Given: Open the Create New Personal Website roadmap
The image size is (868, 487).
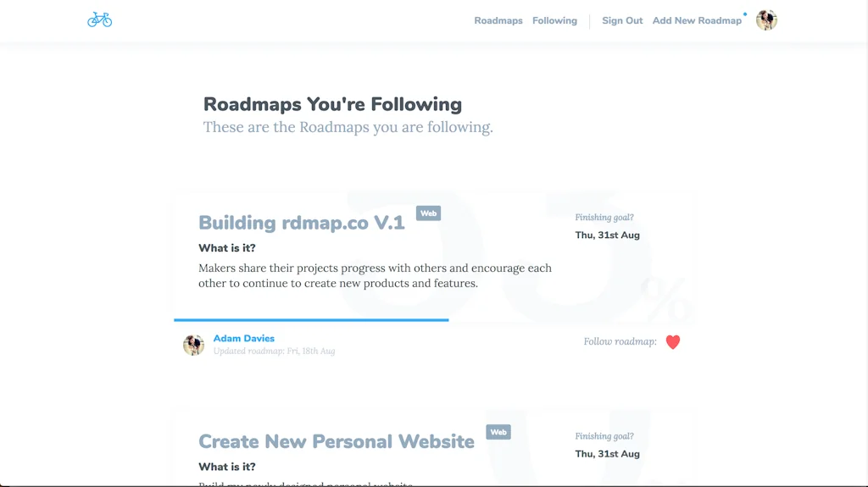Looking at the screenshot, I should click(337, 441).
